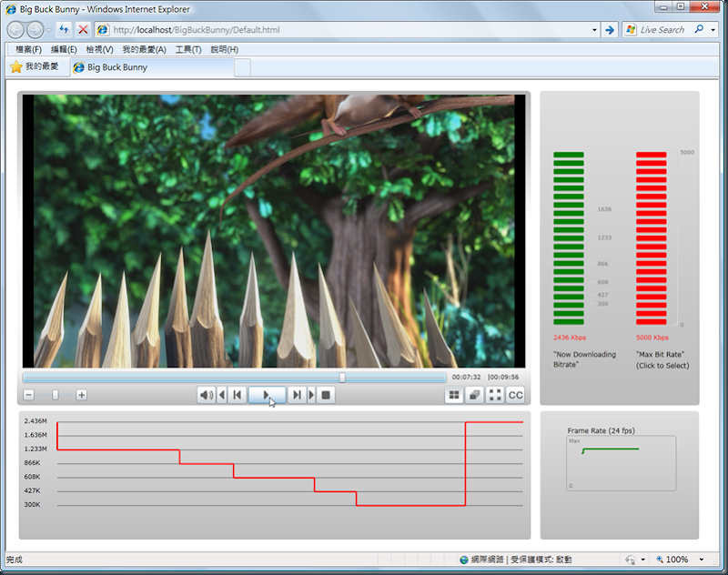The height and width of the screenshot is (575, 728).
Task: Open the chapter thumbnails grid view
Action: pos(453,395)
